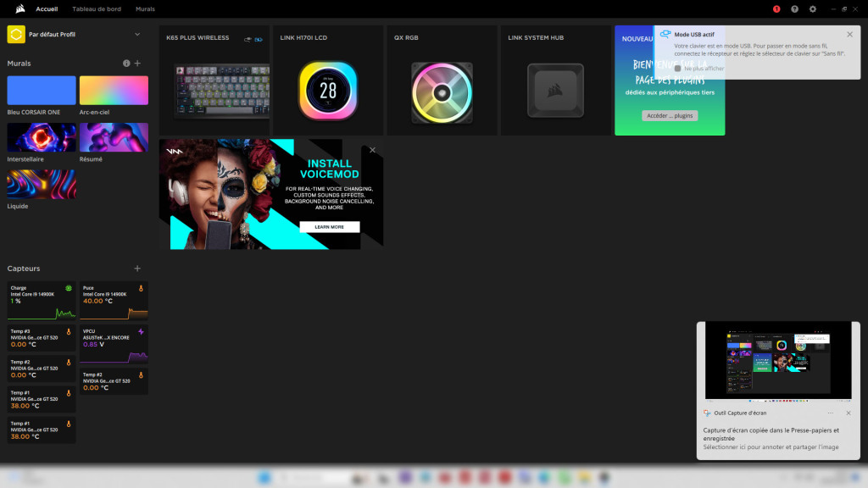Close the Outil Capture d'écran notification
Screen dimensions: 868x488
[848, 413]
